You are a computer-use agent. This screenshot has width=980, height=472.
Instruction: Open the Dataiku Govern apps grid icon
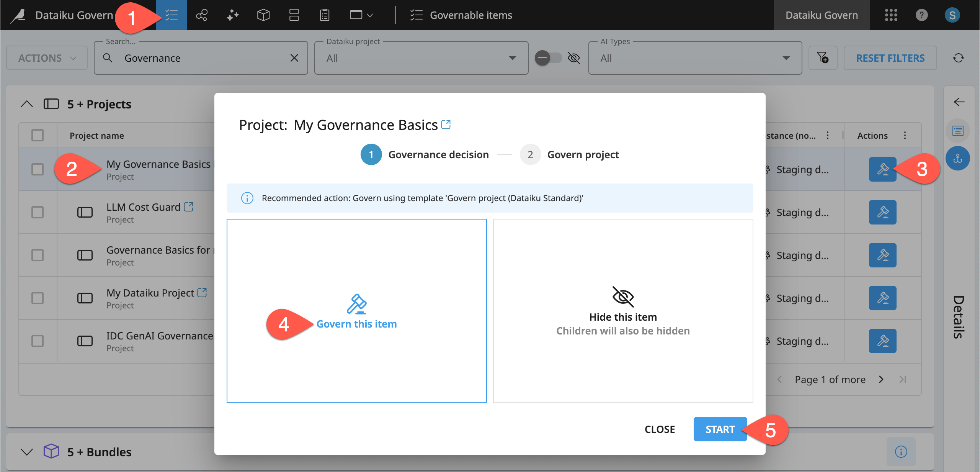point(891,15)
